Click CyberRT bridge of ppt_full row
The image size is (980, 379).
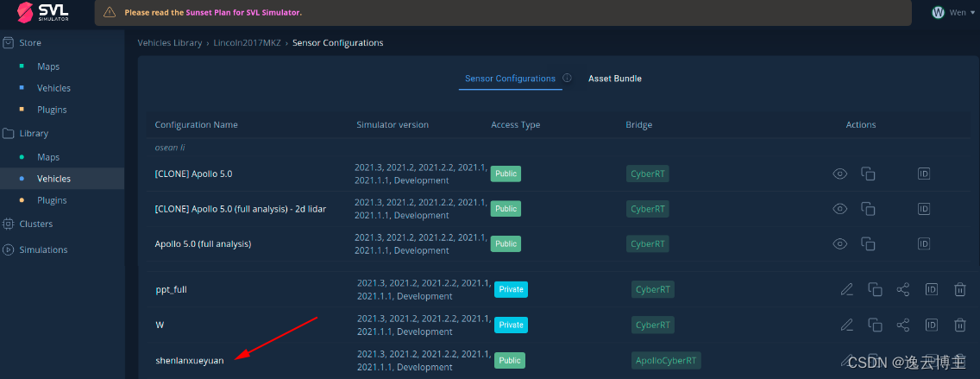(652, 289)
